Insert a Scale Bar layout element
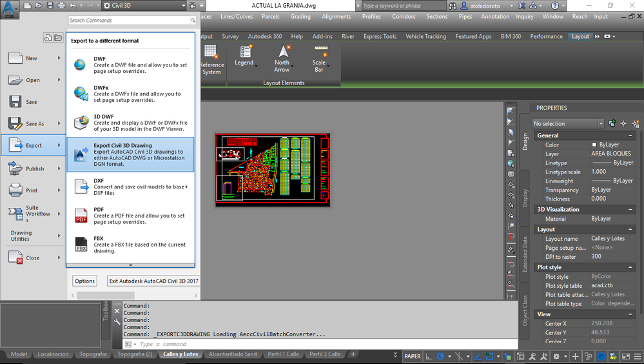The height and width of the screenshot is (364, 644). point(320,58)
